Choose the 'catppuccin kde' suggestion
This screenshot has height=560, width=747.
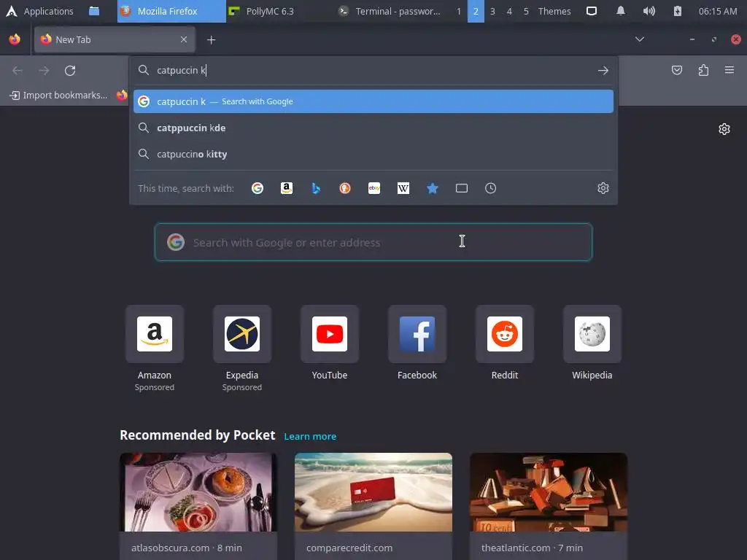[373, 128]
